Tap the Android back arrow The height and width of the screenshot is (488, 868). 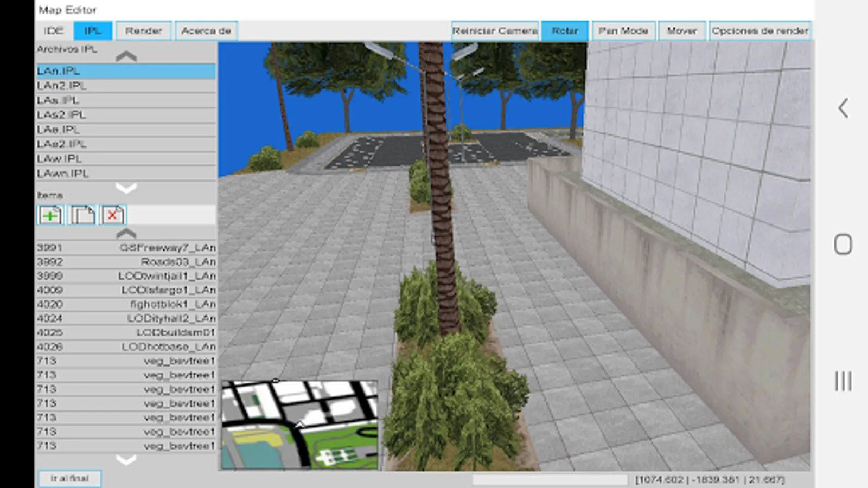pyautogui.click(x=843, y=108)
